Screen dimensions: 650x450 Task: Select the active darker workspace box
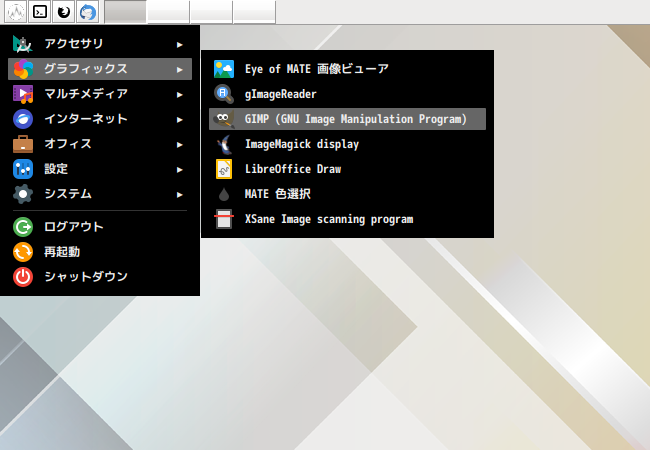click(126, 12)
